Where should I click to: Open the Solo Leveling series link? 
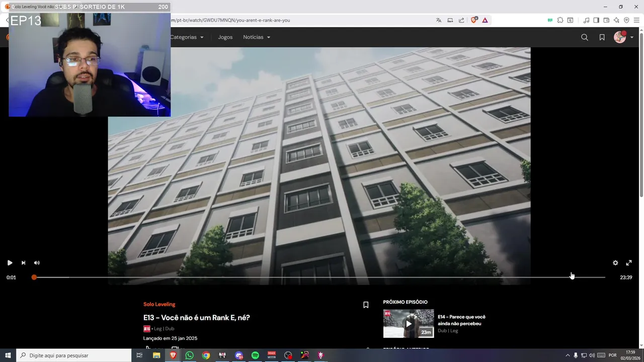click(x=159, y=304)
